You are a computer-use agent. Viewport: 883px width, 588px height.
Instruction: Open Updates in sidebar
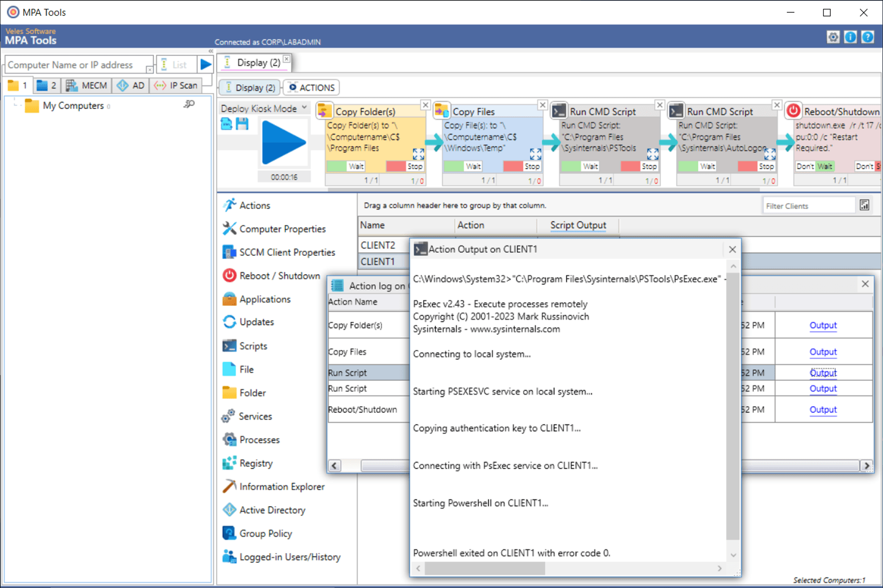tap(249, 322)
